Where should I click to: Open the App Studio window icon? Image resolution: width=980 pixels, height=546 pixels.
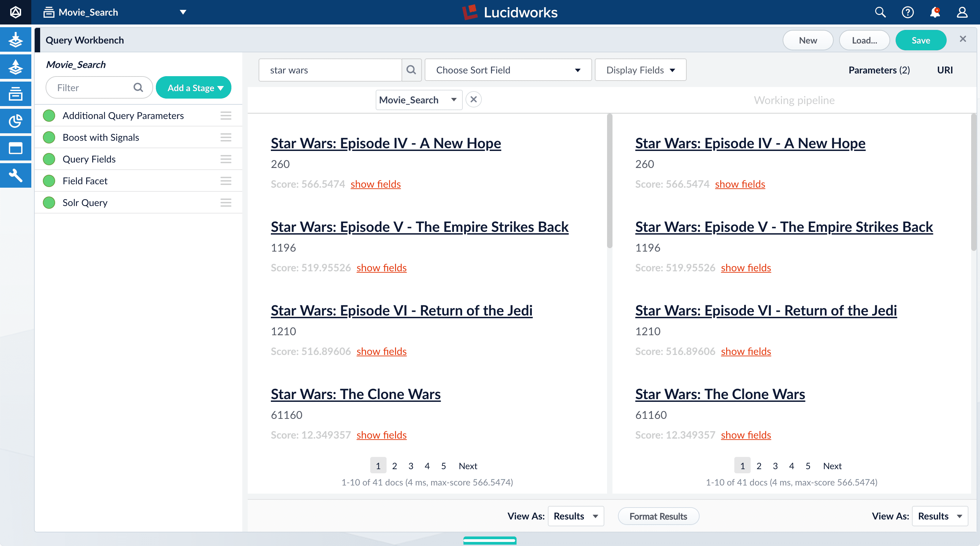[x=16, y=148]
